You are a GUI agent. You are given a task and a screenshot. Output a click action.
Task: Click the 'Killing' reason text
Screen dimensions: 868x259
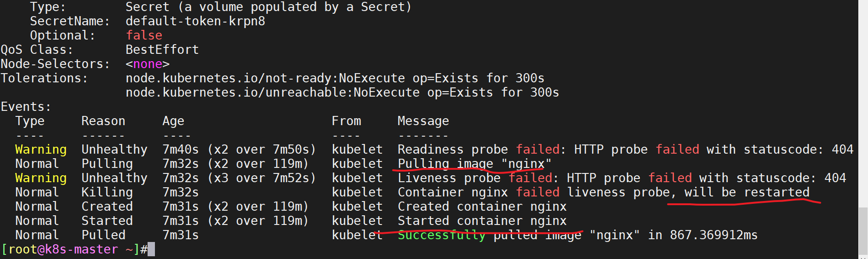pyautogui.click(x=107, y=192)
